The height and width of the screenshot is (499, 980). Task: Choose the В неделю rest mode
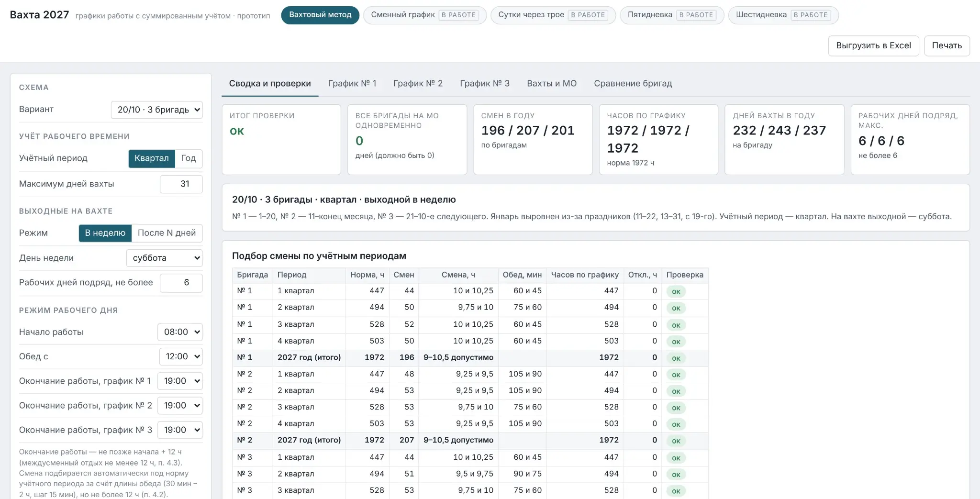pos(105,233)
